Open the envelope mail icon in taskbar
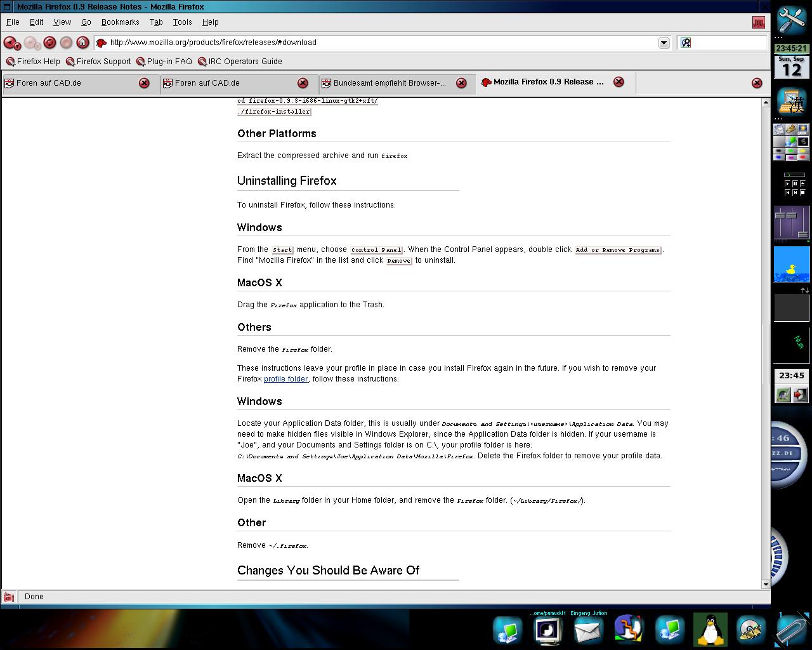The width and height of the screenshot is (812, 650). (x=587, y=631)
